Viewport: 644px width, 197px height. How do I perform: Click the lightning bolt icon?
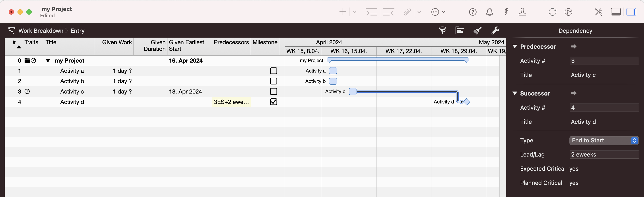pos(506,12)
